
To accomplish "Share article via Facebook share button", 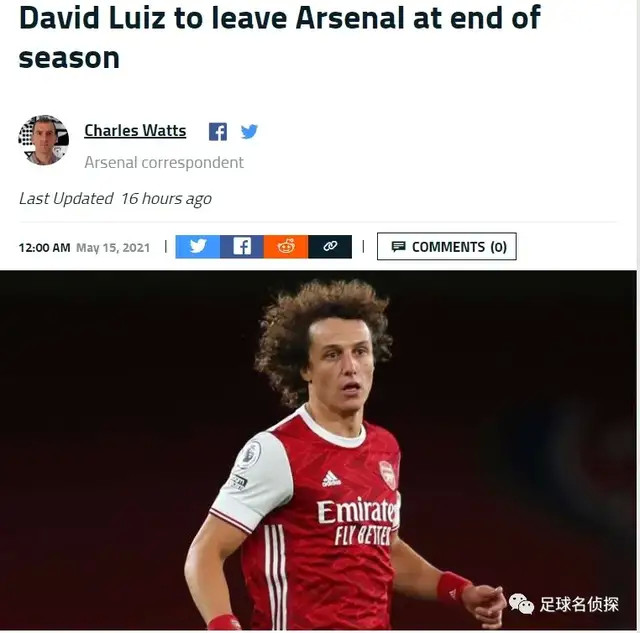I will click(242, 247).
